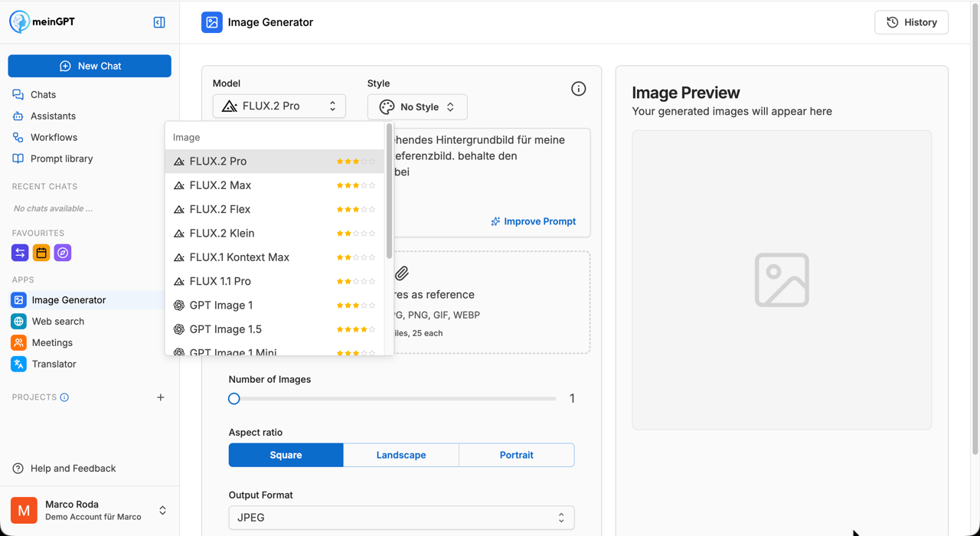Choose Square aspect ratio

point(286,455)
